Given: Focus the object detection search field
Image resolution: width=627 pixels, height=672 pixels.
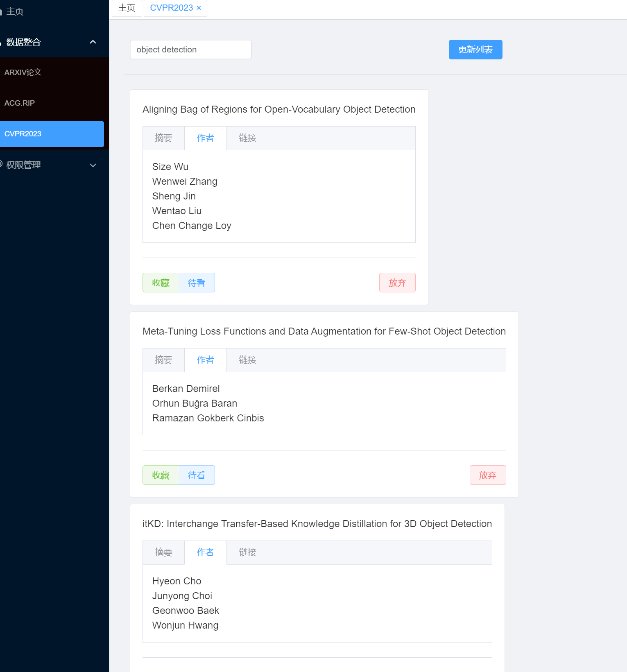Looking at the screenshot, I should (191, 50).
